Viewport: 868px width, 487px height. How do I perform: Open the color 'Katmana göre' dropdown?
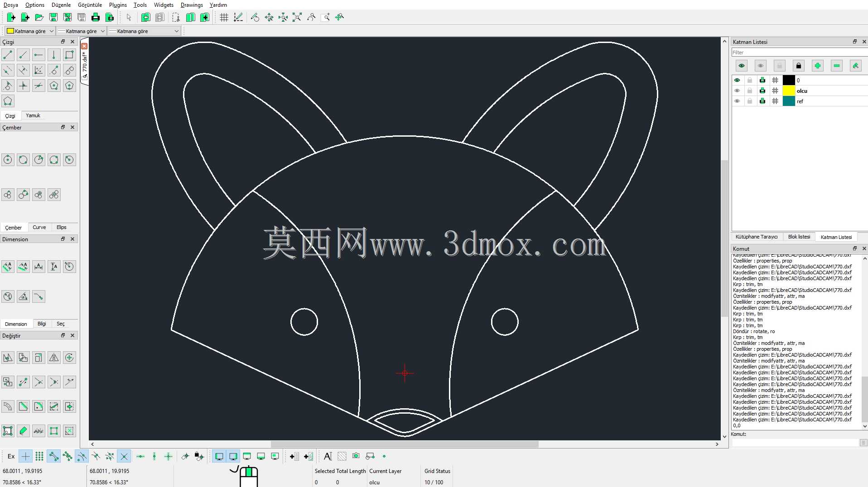[x=30, y=31]
